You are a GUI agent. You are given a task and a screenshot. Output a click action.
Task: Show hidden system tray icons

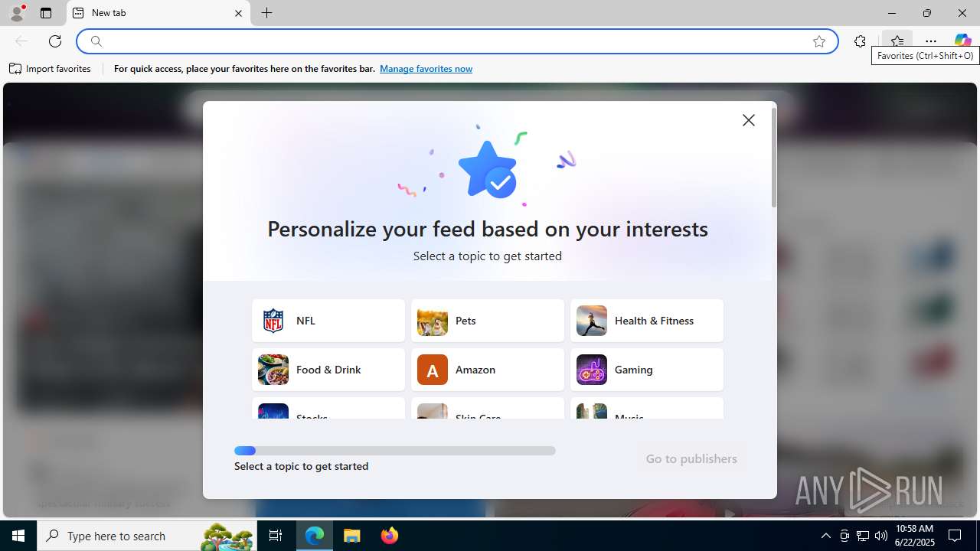[x=826, y=536]
